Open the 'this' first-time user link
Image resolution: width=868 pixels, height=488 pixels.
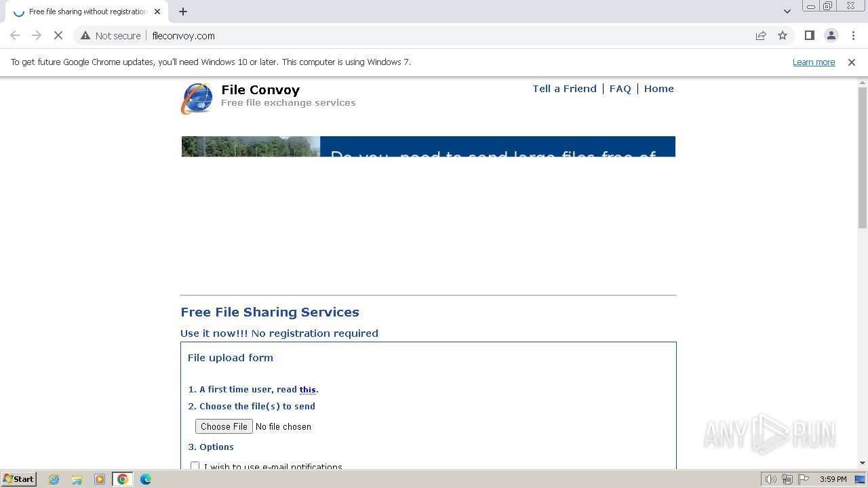(x=308, y=390)
